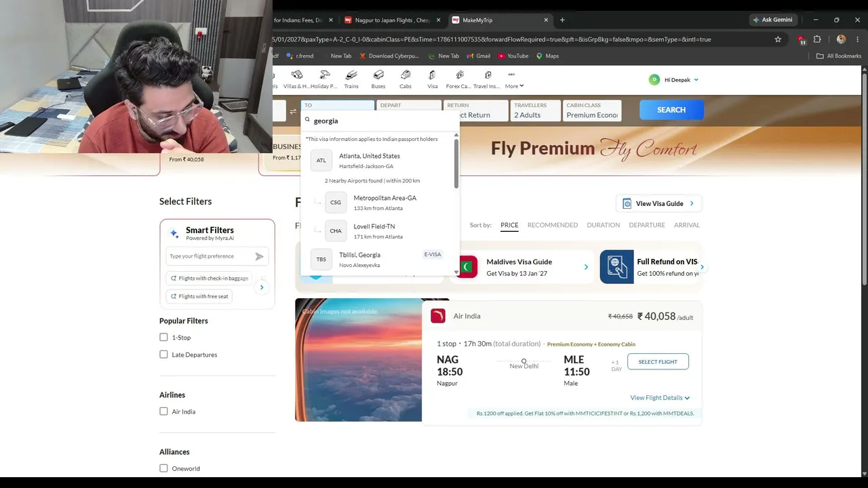Screen dimensions: 868x488
Task: Choose Tbilisi, Georgia from suggestions
Action: tap(378, 260)
